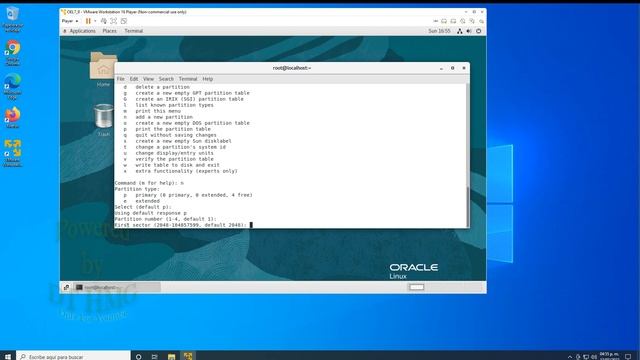The image size is (640, 360).
Task: Open the VMware Workstation desktop shortcut
Action: click(13, 153)
